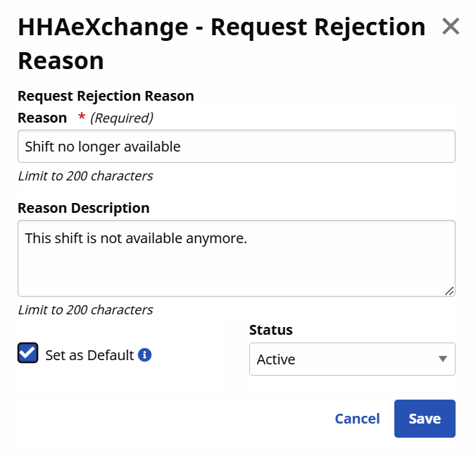Click the red required asterisk
This screenshot has width=476, height=456.
coord(82,118)
